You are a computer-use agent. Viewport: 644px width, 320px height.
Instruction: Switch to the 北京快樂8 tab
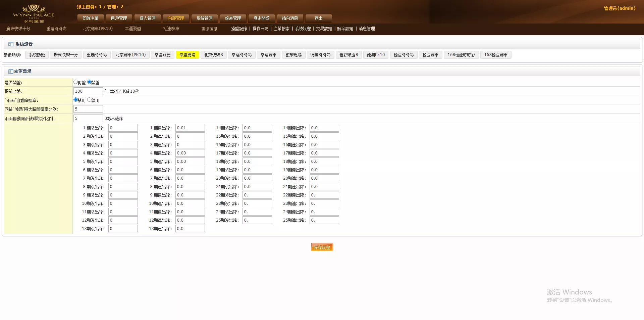tap(213, 54)
